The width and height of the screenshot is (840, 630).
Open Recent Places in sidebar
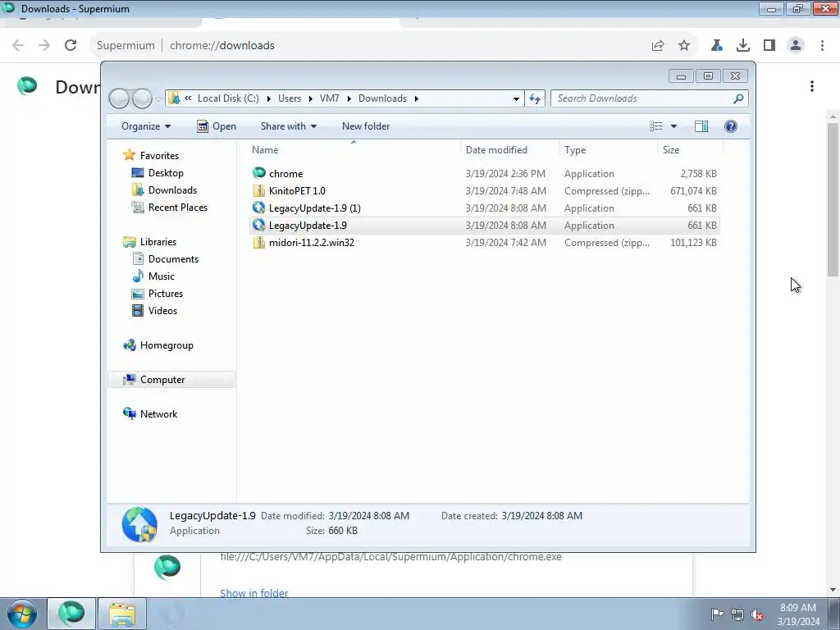tap(178, 208)
